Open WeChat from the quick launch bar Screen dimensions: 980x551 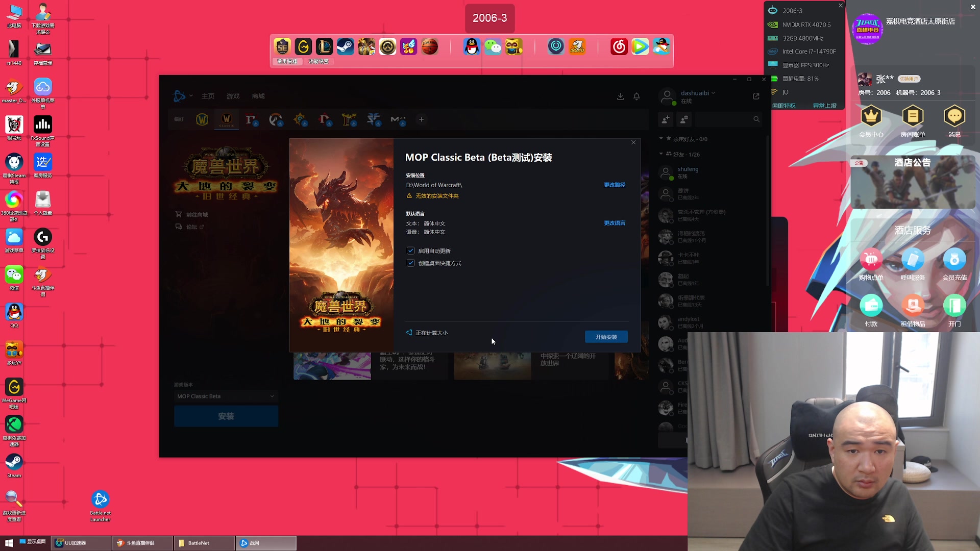493,47
